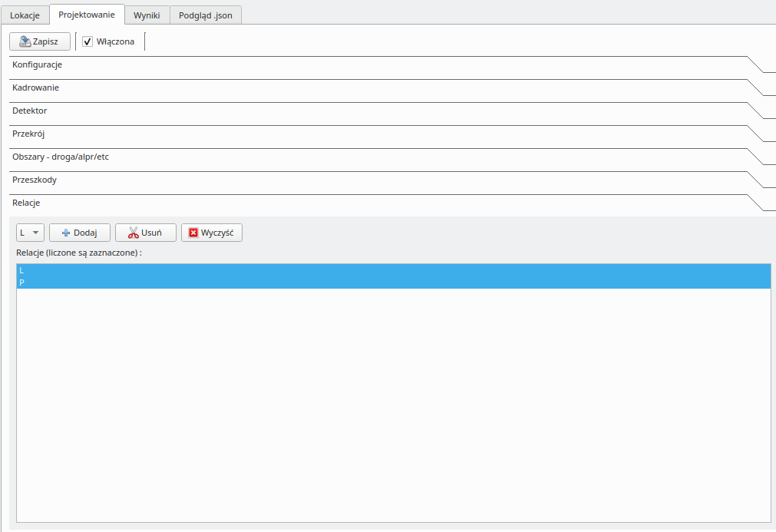
Task: Switch to the Podgląd .json tab
Action: tap(205, 15)
